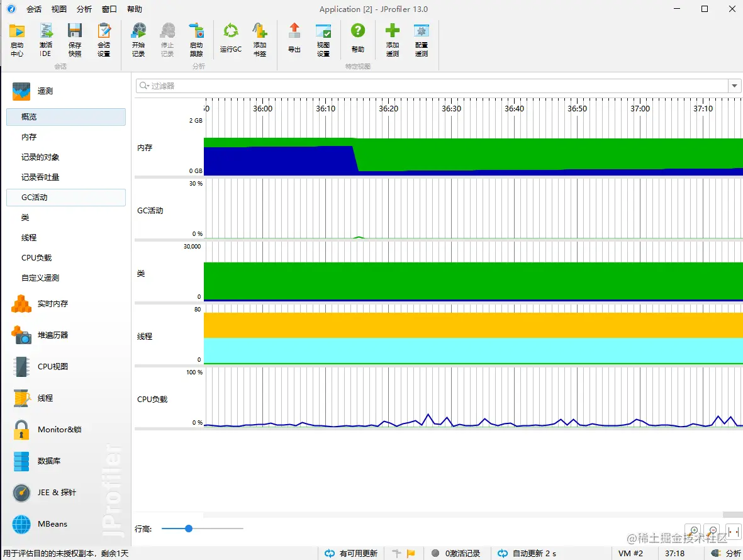Open View Settings (视图设置)
743x560 pixels.
click(323, 40)
